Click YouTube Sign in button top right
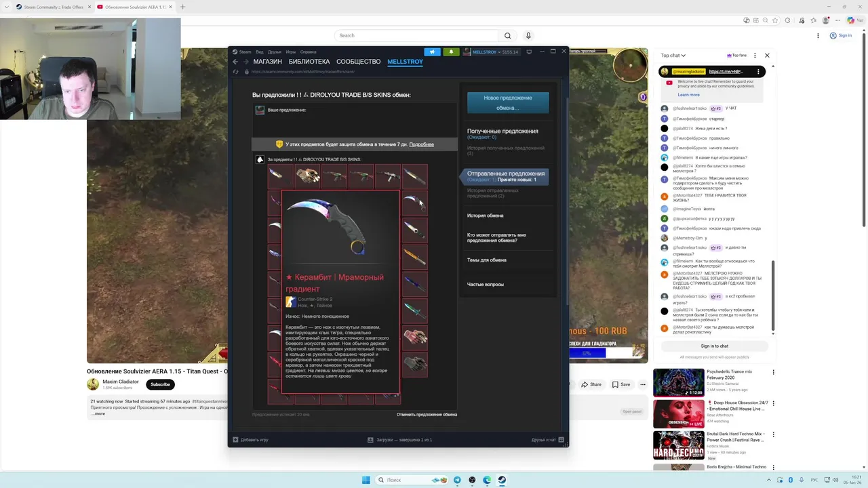Image resolution: width=868 pixels, height=488 pixels. point(842,35)
